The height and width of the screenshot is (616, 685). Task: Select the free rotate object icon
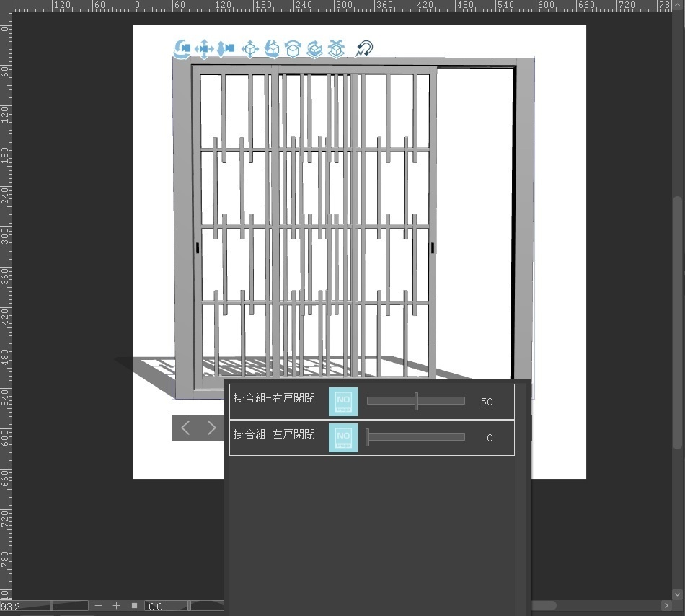coord(272,48)
